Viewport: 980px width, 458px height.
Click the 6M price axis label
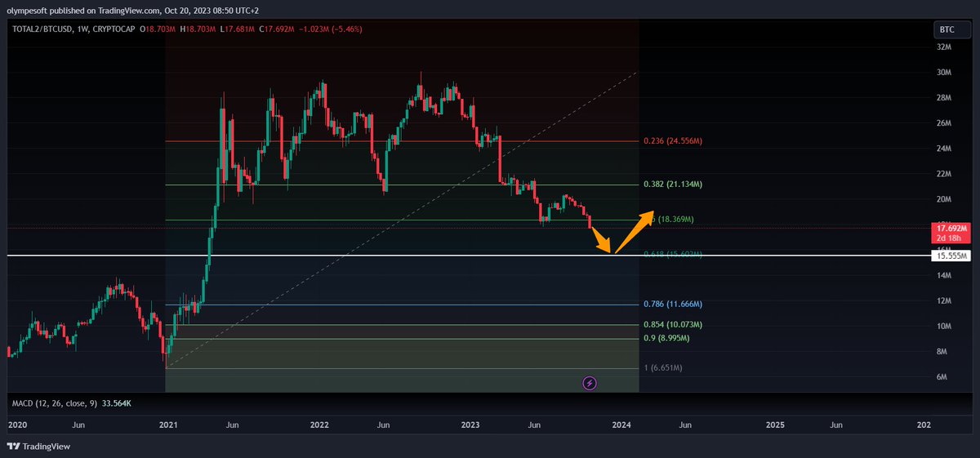tap(943, 377)
